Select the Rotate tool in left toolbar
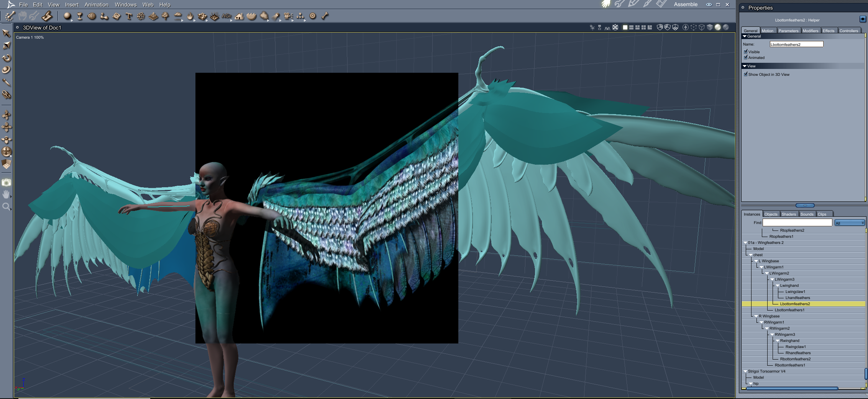This screenshot has height=399, width=868. (7, 58)
